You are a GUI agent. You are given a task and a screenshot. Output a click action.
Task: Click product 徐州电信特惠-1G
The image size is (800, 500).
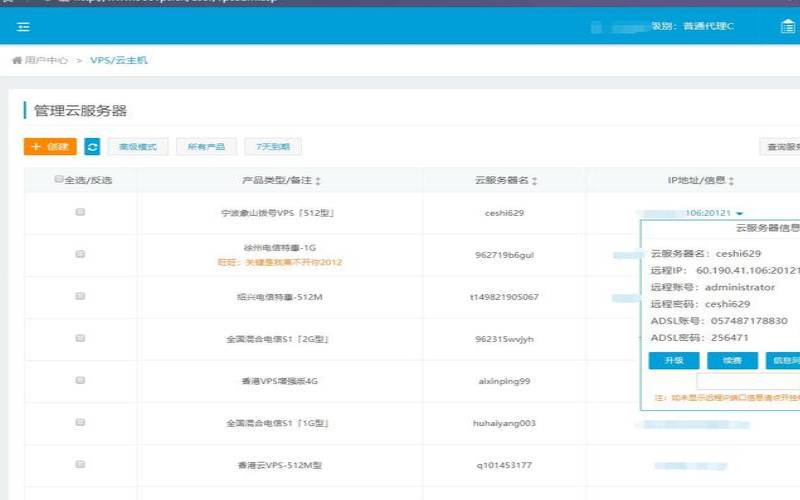[280, 248]
